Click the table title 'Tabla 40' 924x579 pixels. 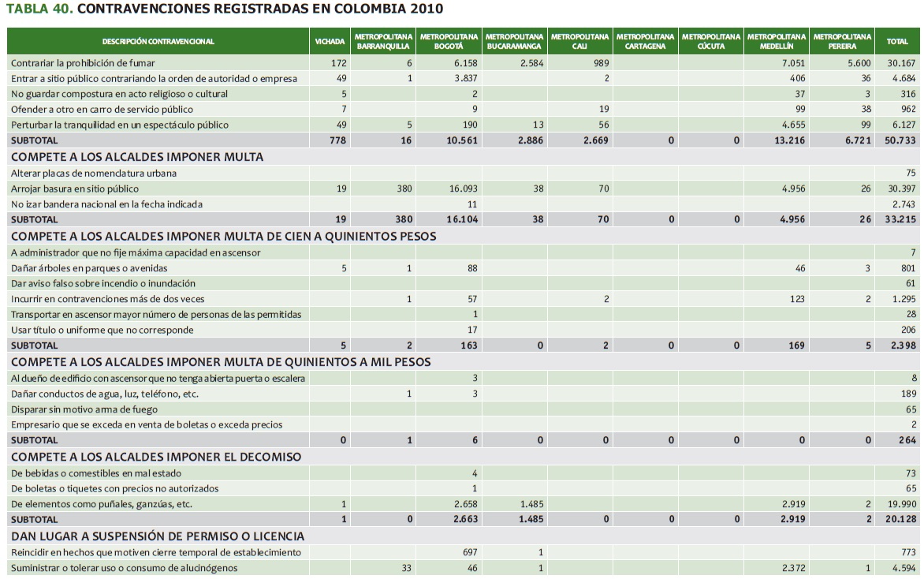tap(224, 9)
